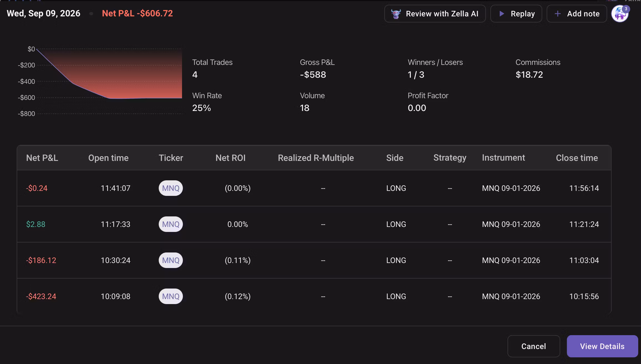Click the Gross P&L -$588 value
This screenshot has width=641, height=364.
tap(313, 75)
